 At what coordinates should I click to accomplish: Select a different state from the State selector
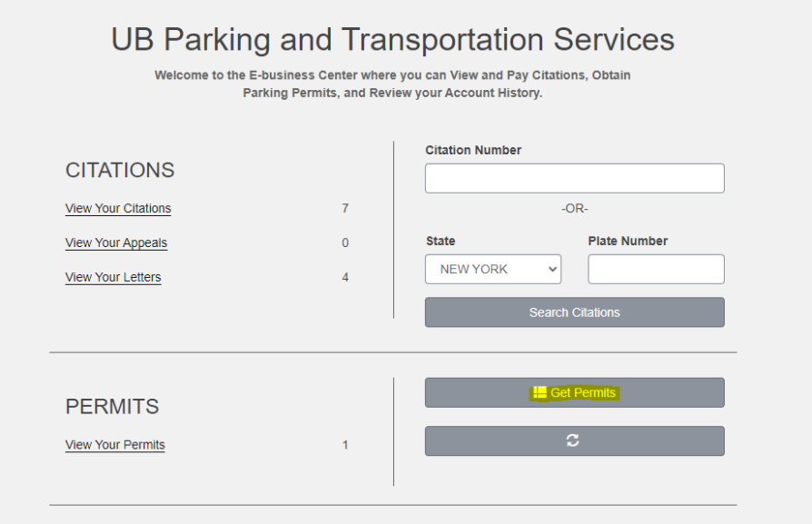[x=493, y=269]
